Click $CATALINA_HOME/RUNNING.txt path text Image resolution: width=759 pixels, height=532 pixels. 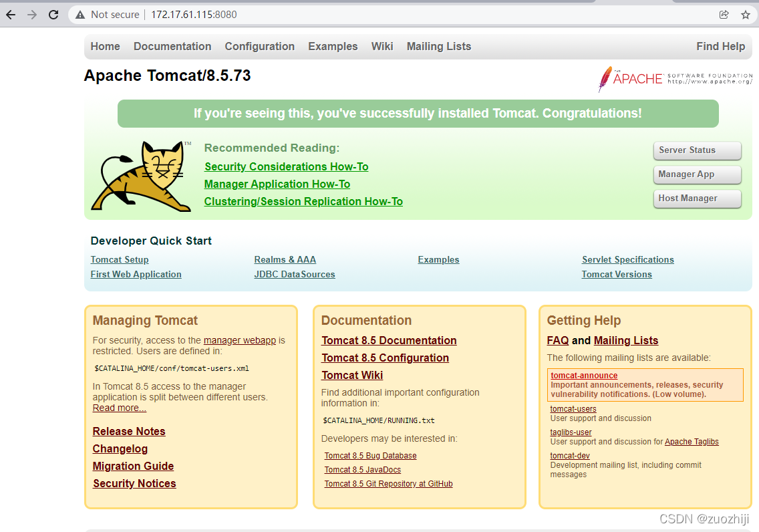[x=379, y=420]
